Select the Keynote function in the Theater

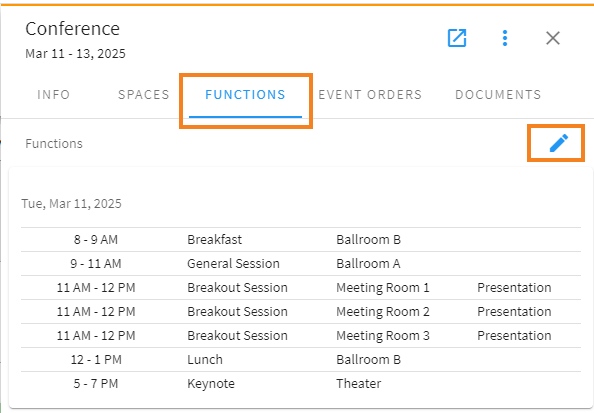point(301,383)
